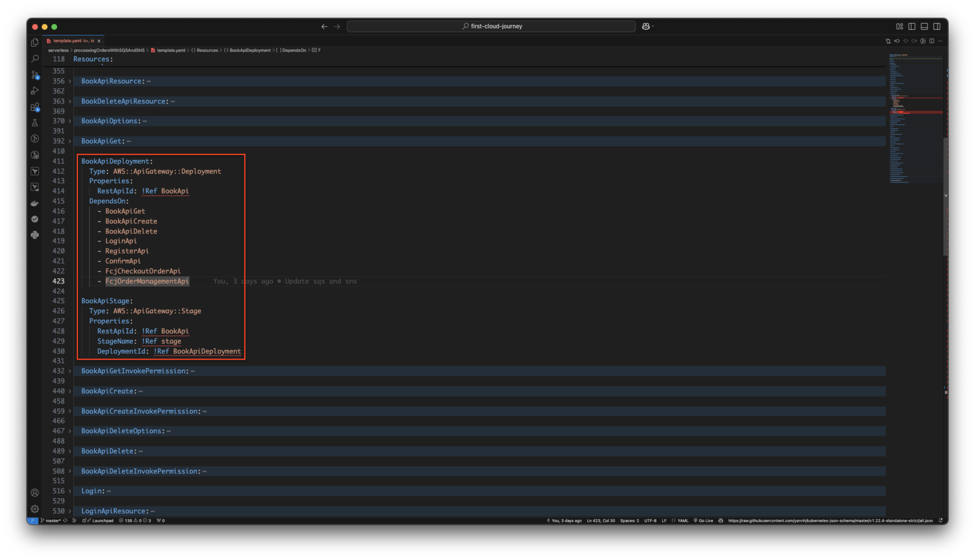Go forward with the right arrow
Viewport: 975px width, 560px height.
pos(337,26)
